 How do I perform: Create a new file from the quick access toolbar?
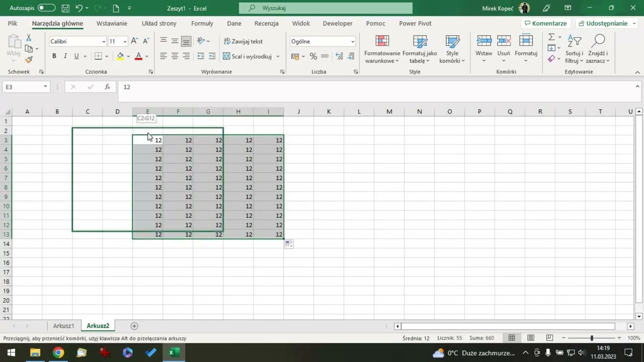click(116, 8)
